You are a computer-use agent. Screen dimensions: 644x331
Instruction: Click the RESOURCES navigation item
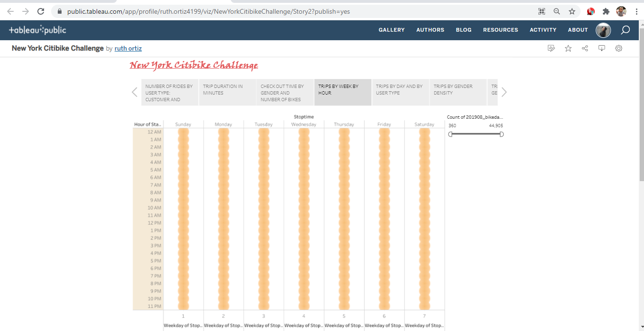click(x=501, y=30)
